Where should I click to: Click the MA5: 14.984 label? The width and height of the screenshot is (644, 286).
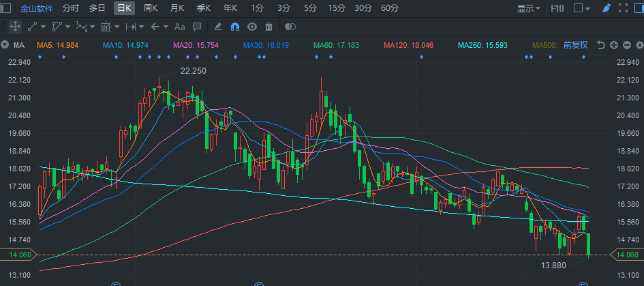pos(57,45)
